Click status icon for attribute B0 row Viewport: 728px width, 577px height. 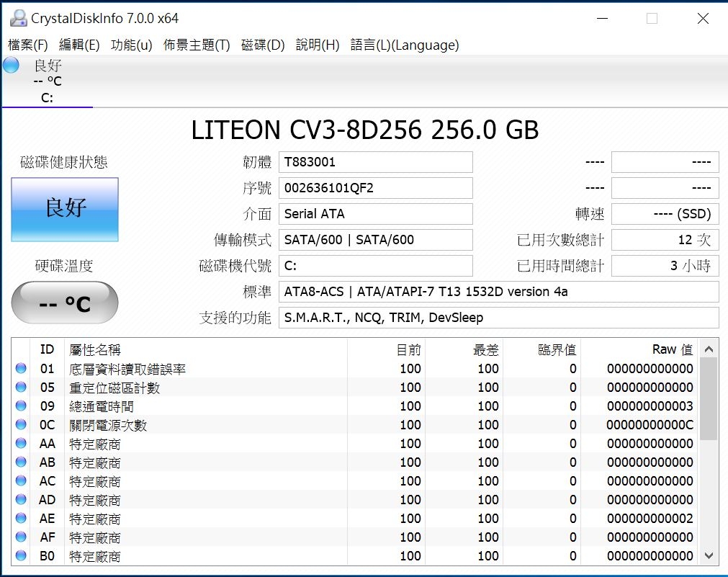(21, 556)
